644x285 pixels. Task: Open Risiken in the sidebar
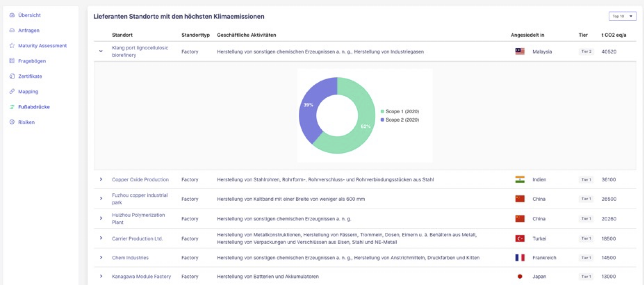pyautogui.click(x=26, y=122)
